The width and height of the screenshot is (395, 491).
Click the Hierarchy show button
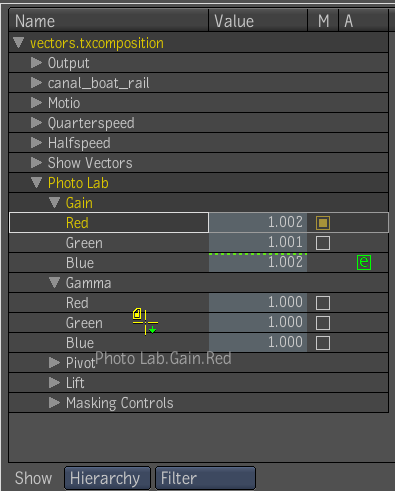pyautogui.click(x=107, y=478)
